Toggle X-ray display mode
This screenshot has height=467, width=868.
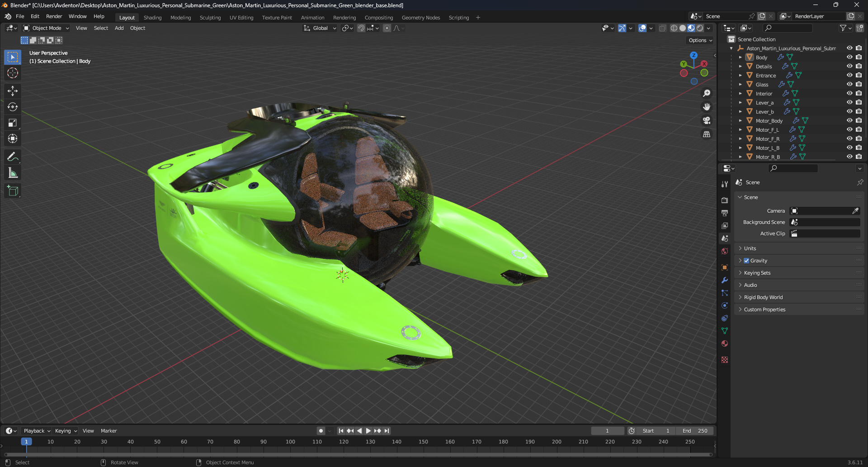[x=662, y=28]
